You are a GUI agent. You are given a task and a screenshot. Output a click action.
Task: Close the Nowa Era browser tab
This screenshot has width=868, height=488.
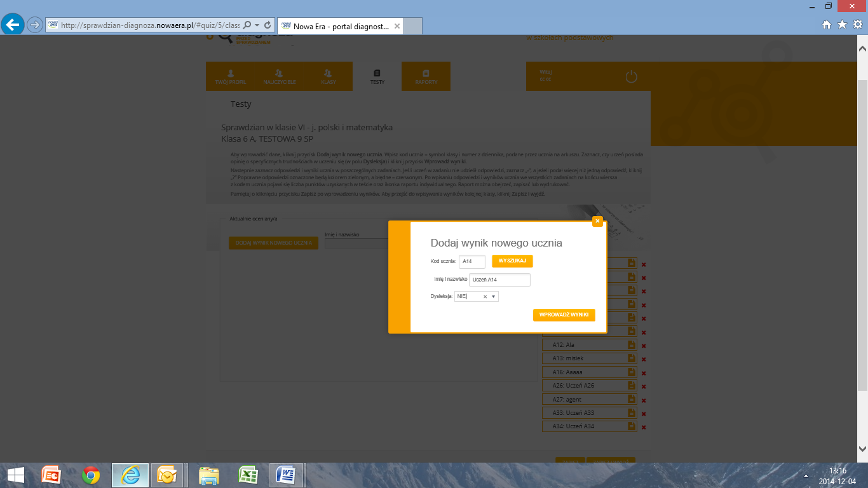coord(397,26)
